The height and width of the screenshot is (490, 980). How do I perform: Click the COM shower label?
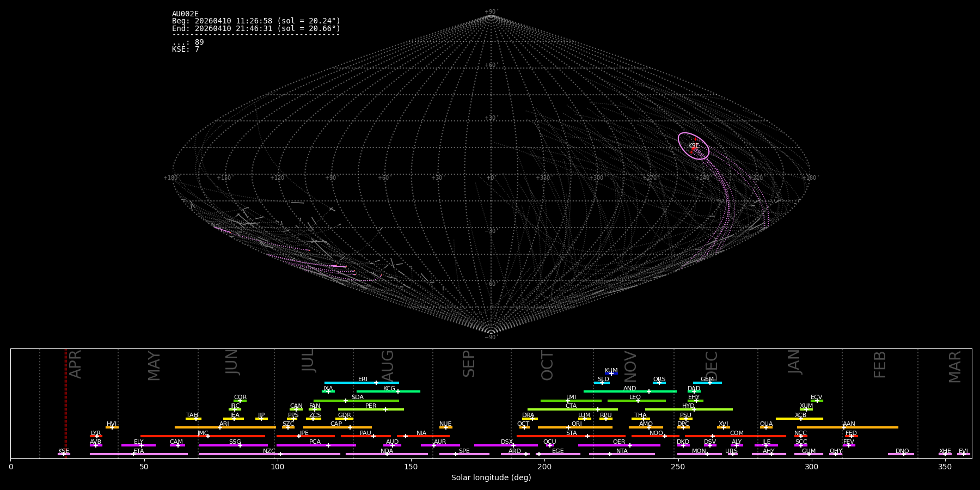[x=737, y=433]
